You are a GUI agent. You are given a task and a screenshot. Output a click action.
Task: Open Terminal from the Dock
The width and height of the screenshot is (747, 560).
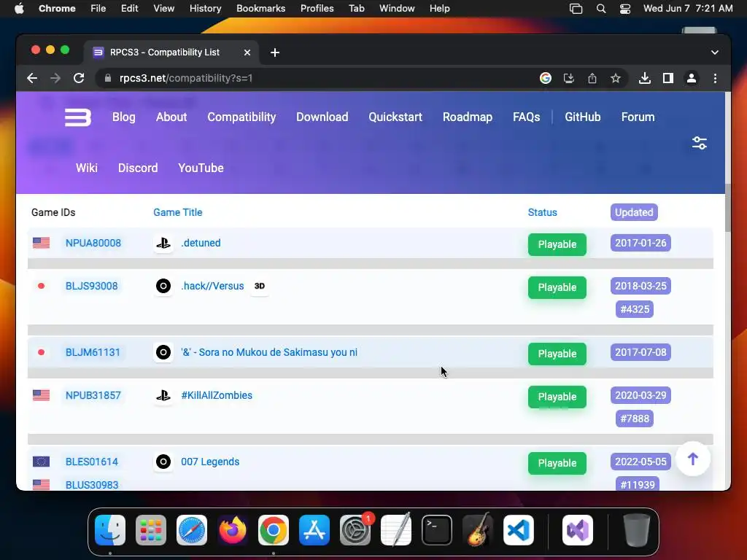pyautogui.click(x=437, y=530)
